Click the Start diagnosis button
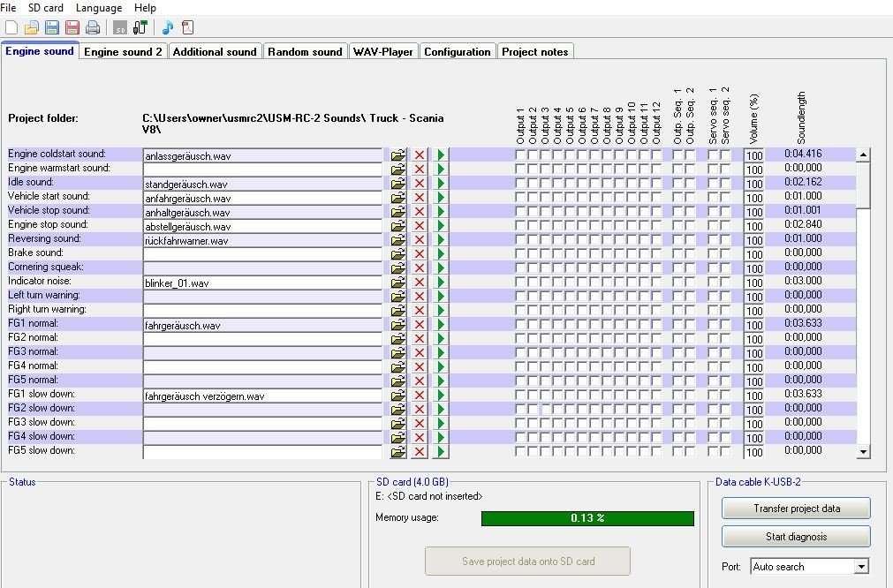 click(x=796, y=537)
